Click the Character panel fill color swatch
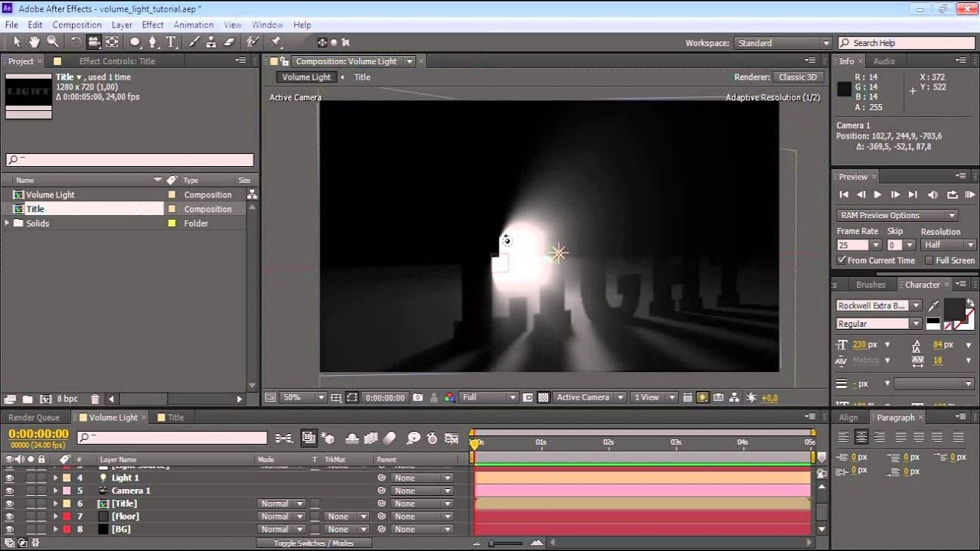Screen dimensions: 980x551 click(954, 309)
